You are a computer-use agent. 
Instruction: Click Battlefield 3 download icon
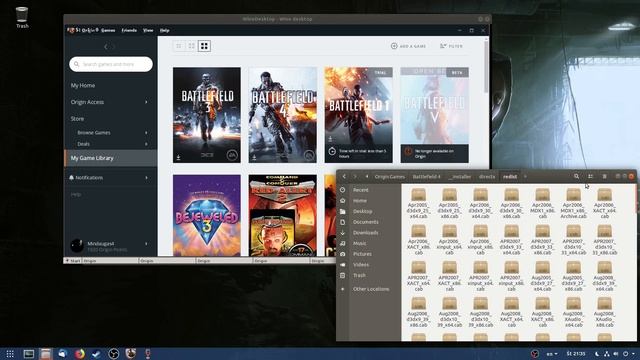click(x=178, y=158)
